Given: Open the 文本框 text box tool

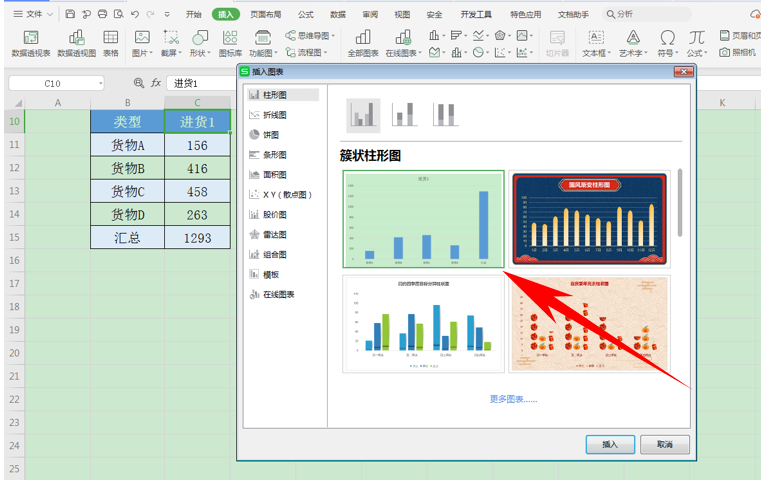Looking at the screenshot, I should 596,43.
